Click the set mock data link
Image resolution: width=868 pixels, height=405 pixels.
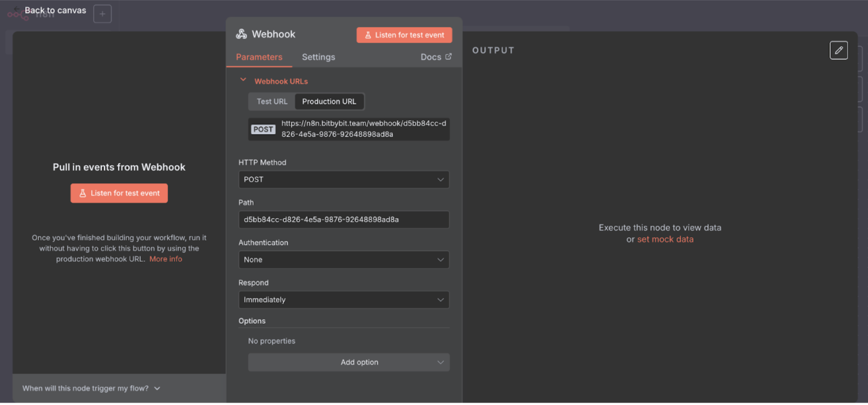pyautogui.click(x=665, y=239)
